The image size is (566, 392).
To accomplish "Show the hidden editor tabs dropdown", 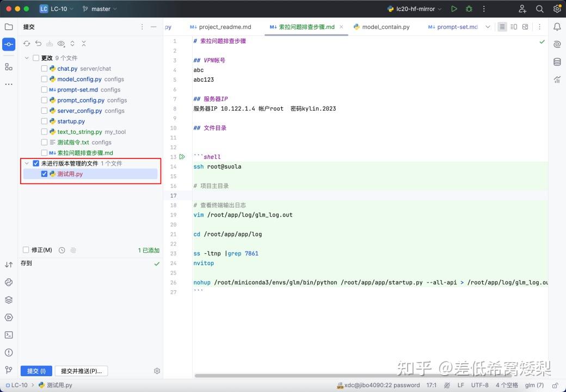I will coord(488,27).
